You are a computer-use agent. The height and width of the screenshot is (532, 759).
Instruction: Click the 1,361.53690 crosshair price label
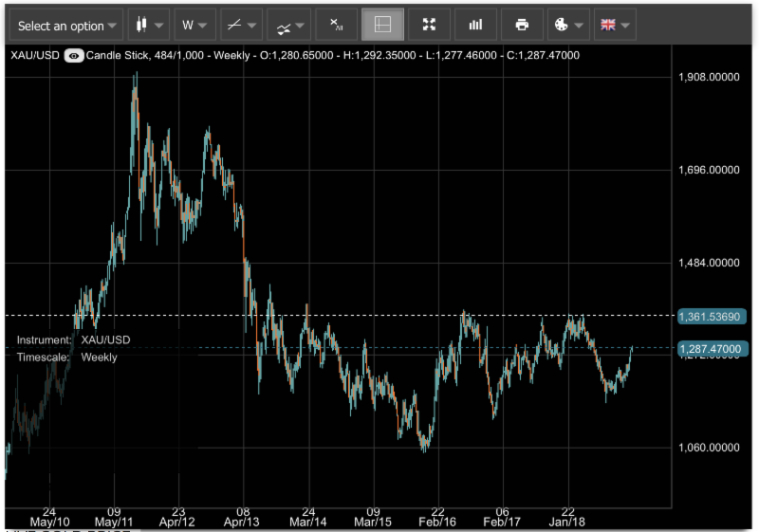[x=713, y=314]
